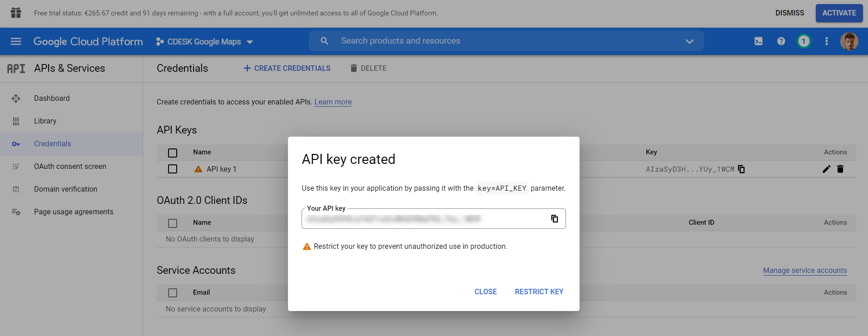This screenshot has height=336, width=868.
Task: Click the warning triangle beside API key 1
Action: click(x=198, y=169)
